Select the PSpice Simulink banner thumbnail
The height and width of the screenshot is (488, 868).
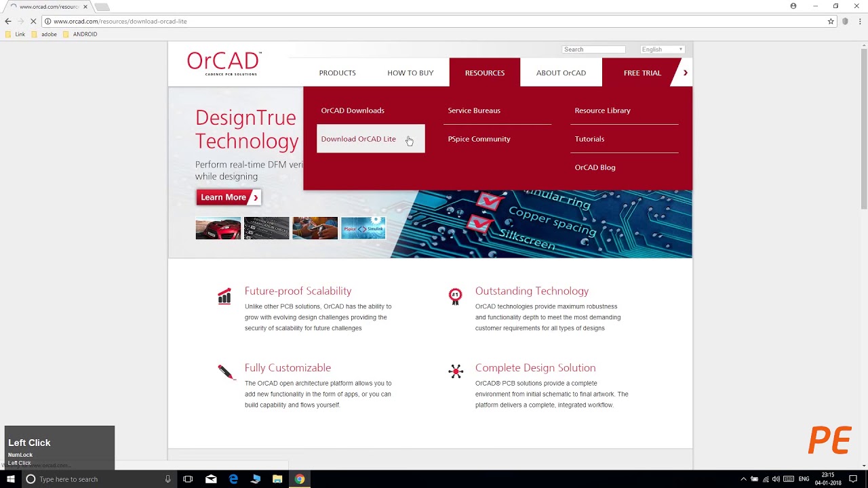pos(363,228)
